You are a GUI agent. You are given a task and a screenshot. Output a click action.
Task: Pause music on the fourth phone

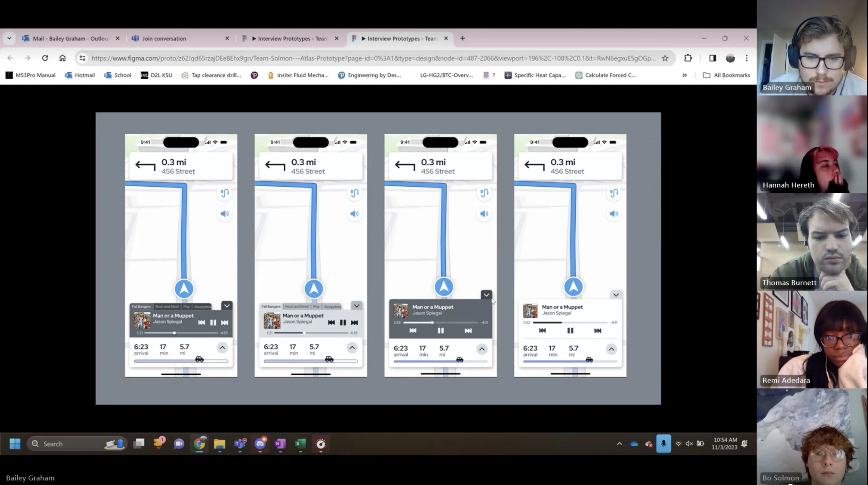point(570,331)
